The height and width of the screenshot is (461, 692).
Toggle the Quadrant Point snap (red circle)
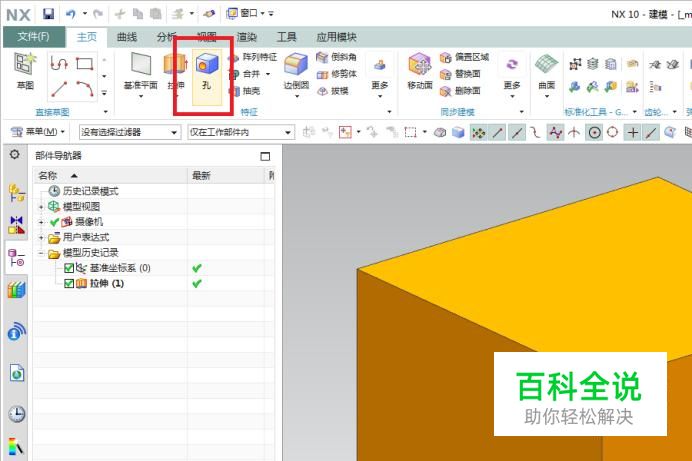[x=613, y=132]
